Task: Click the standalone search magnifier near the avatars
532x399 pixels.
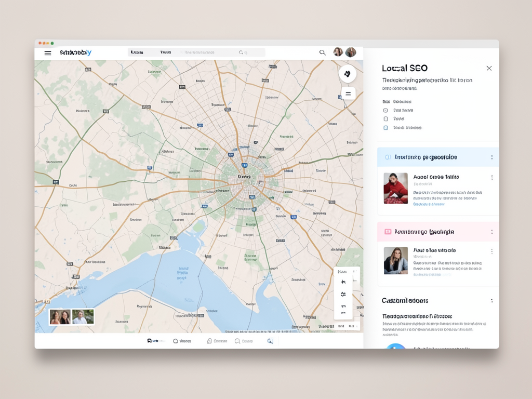Action: (x=322, y=52)
